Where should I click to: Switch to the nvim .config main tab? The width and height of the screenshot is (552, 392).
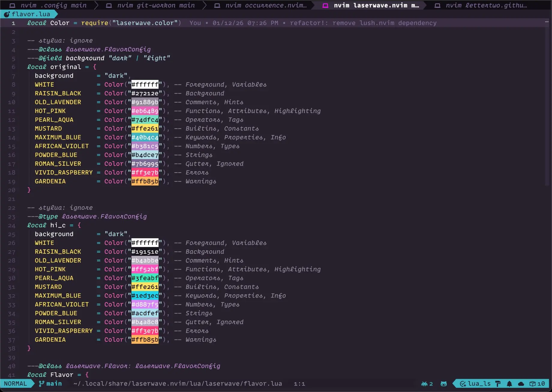click(48, 5)
